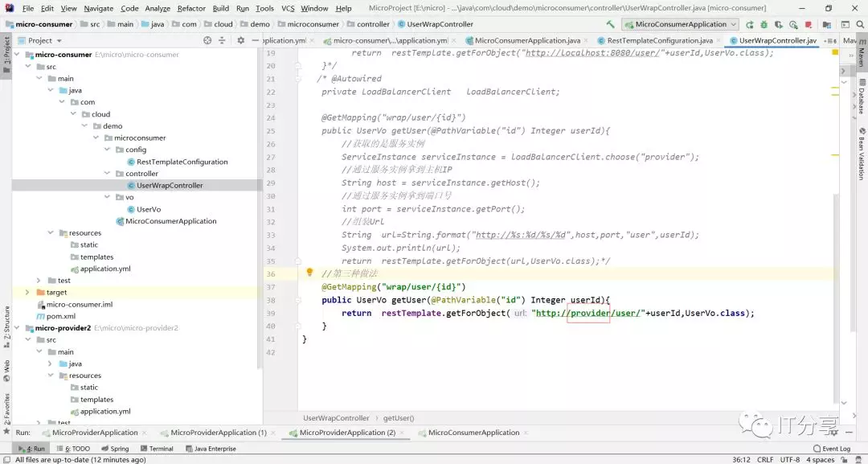The height and width of the screenshot is (464, 868).
Task: Click the UTF-8 encoding indicator
Action: (x=790, y=459)
